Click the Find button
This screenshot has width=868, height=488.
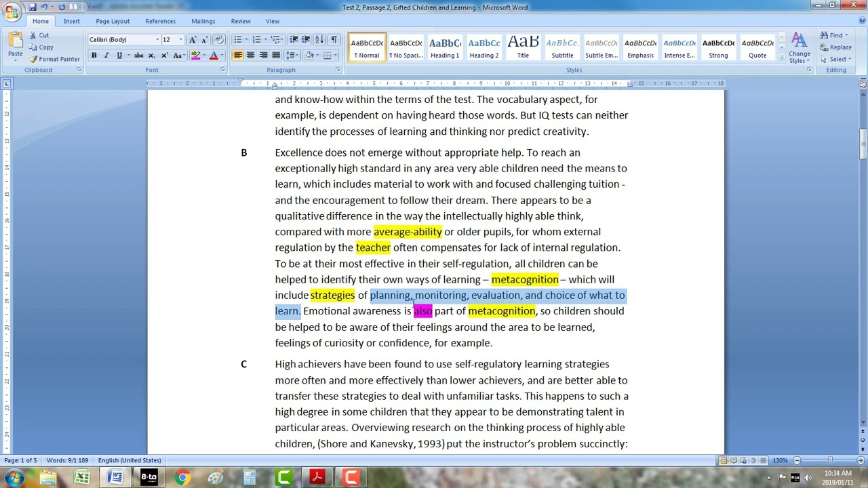click(833, 35)
